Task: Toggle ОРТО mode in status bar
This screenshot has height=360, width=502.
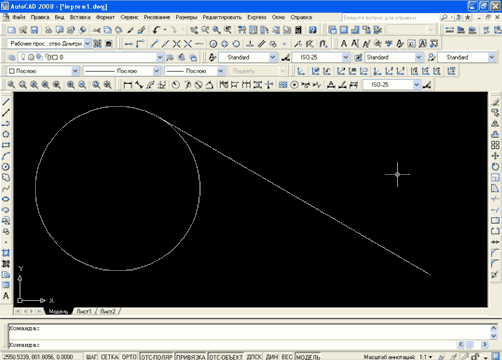Action: tap(129, 357)
